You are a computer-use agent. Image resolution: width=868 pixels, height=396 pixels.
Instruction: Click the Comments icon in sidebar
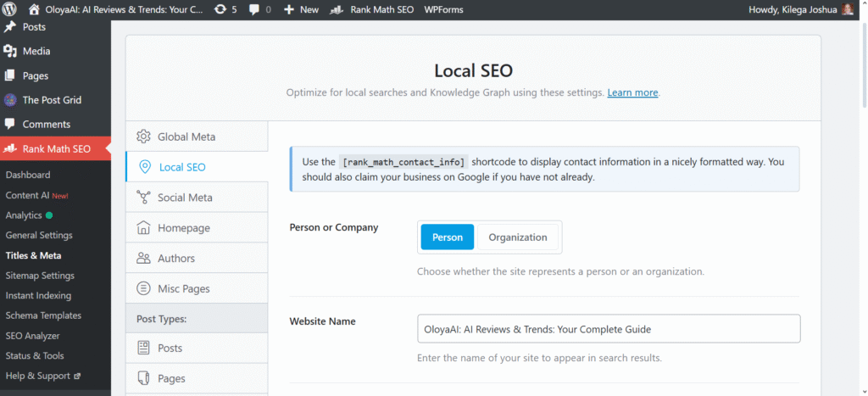[x=10, y=124]
